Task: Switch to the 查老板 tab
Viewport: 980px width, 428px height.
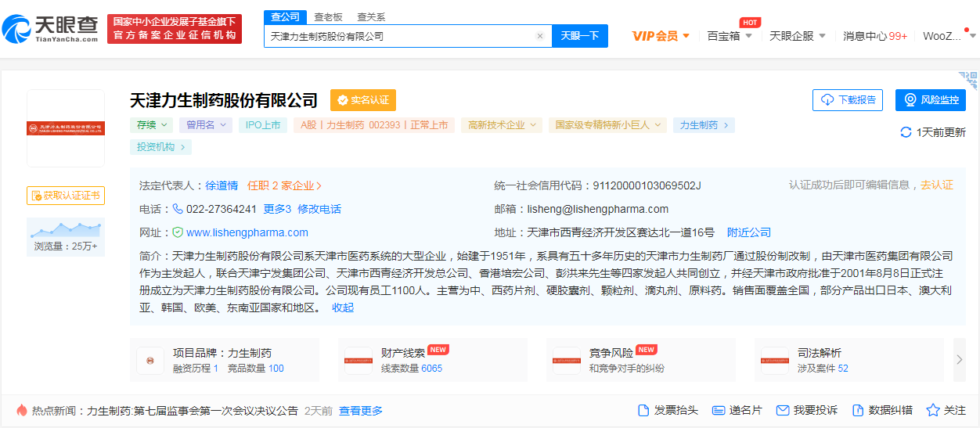Action: [x=328, y=16]
